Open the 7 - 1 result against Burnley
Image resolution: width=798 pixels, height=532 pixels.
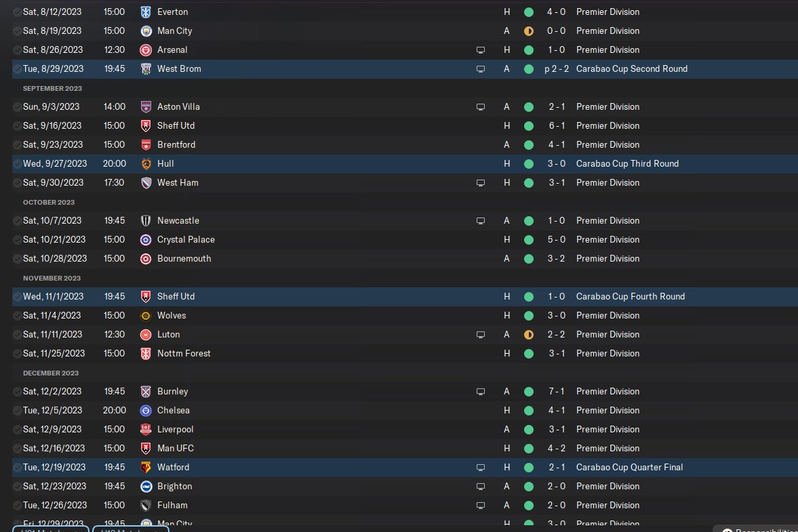coord(556,392)
